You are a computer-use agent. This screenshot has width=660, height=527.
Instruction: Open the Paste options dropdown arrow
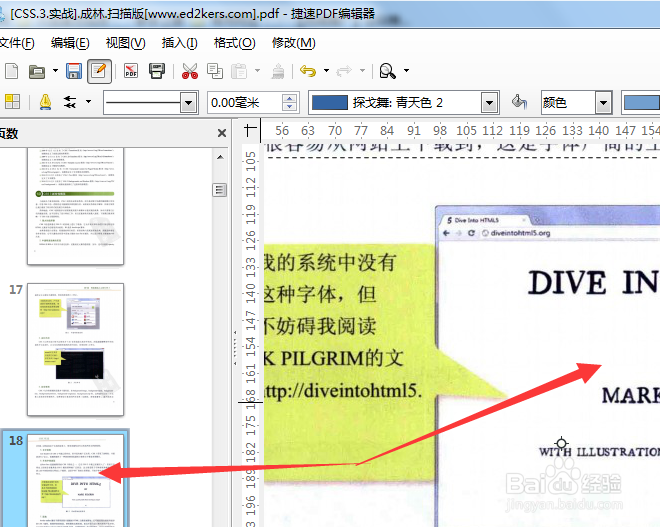(257, 71)
